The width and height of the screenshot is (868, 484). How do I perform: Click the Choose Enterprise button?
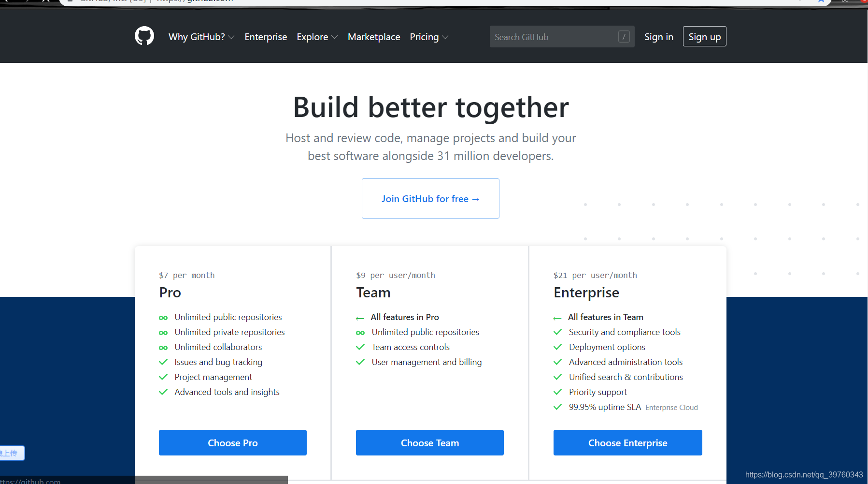pos(627,443)
